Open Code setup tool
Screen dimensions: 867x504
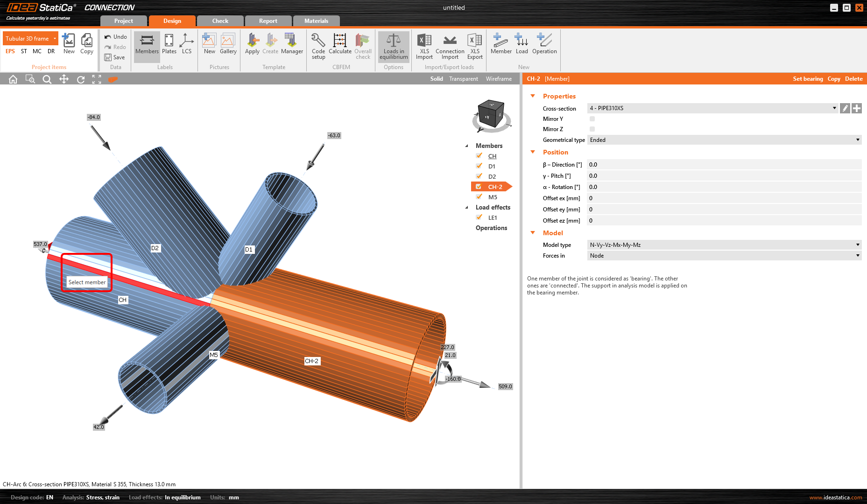(x=318, y=46)
